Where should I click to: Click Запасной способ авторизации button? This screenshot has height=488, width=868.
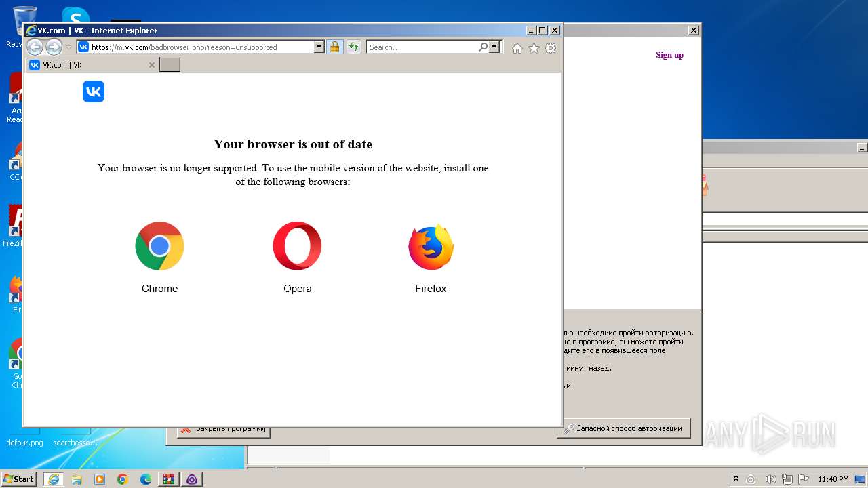pos(623,428)
